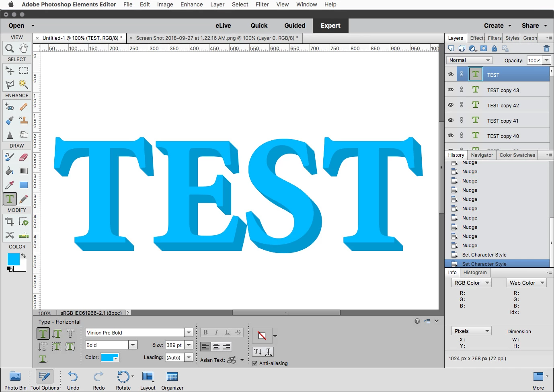This screenshot has width=554, height=392.
Task: Click the text style preset swatch
Action: [262, 335]
